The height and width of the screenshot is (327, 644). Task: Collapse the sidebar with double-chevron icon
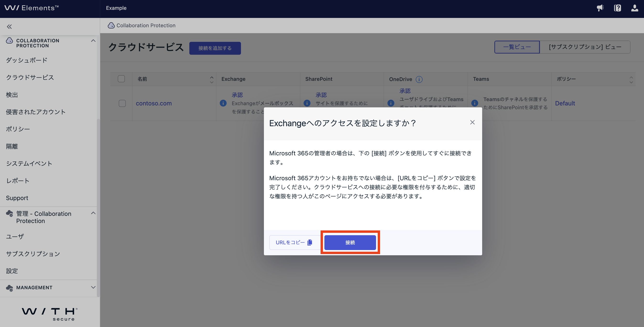coord(9,27)
